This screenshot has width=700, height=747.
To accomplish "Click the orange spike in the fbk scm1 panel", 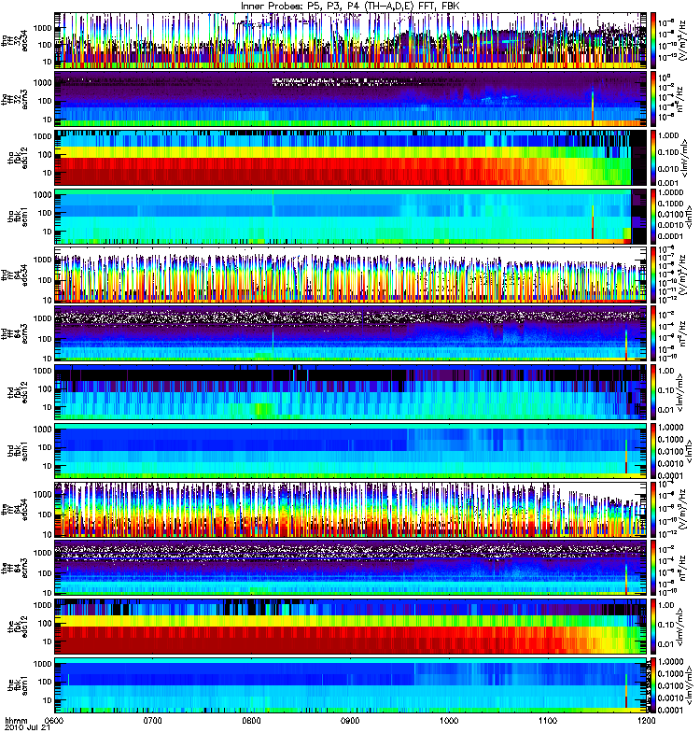I will pyautogui.click(x=626, y=692).
